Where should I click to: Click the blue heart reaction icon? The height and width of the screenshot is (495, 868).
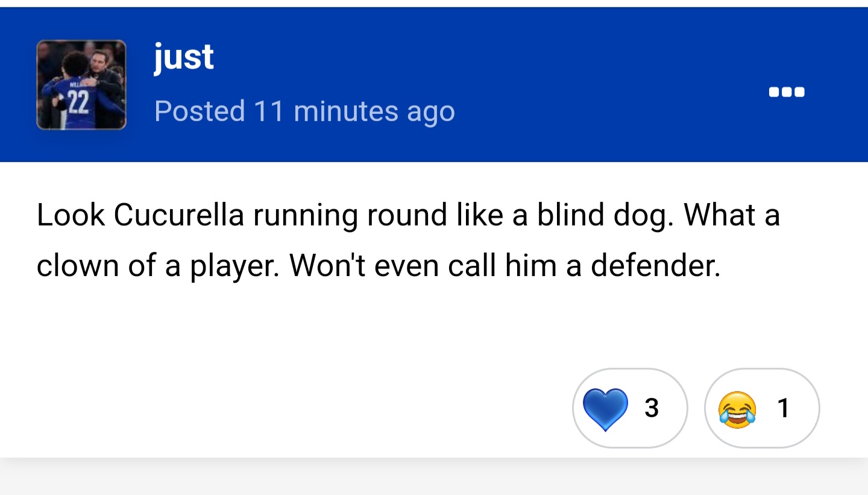pos(606,409)
